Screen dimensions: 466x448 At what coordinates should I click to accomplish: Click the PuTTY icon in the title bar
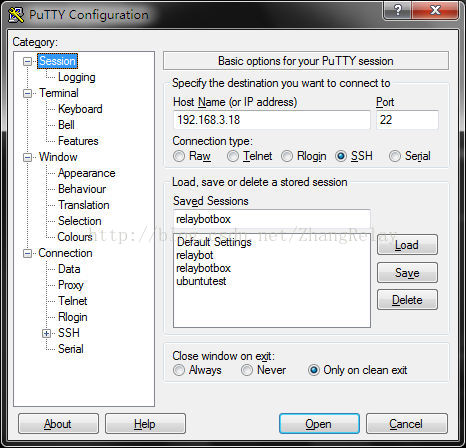coord(16,15)
